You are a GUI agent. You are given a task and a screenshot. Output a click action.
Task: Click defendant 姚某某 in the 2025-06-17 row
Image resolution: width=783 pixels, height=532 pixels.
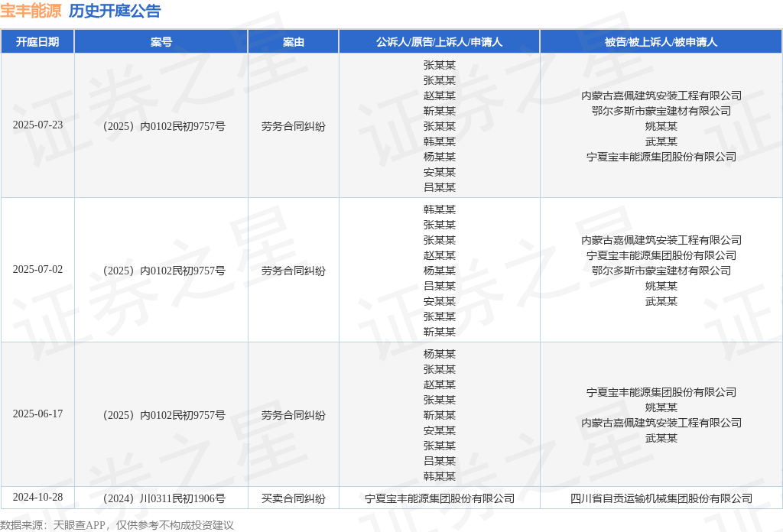tap(661, 407)
